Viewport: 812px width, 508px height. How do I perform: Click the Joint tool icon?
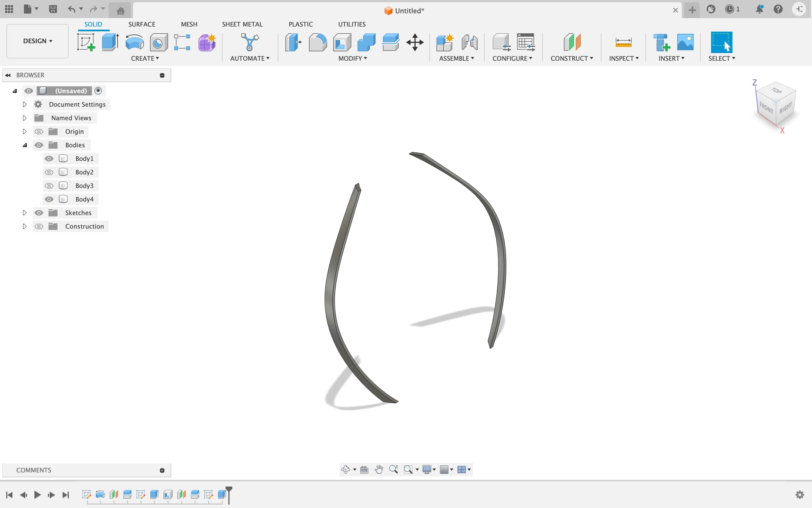tap(469, 42)
